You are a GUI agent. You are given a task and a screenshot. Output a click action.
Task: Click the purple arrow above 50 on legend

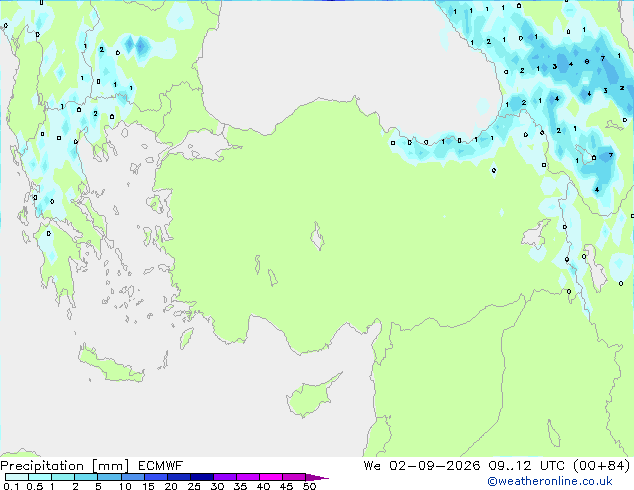pos(317,477)
